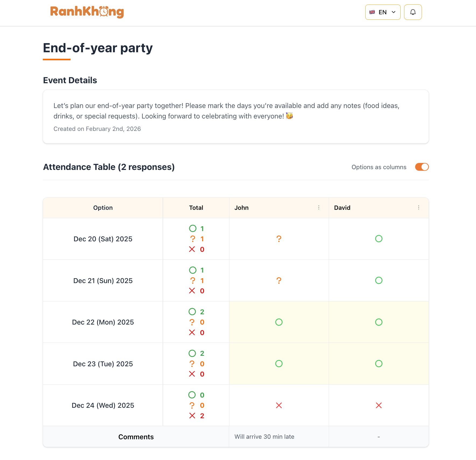Select John's question mark for Dec 21
The height and width of the screenshot is (460, 476).
[x=279, y=280]
